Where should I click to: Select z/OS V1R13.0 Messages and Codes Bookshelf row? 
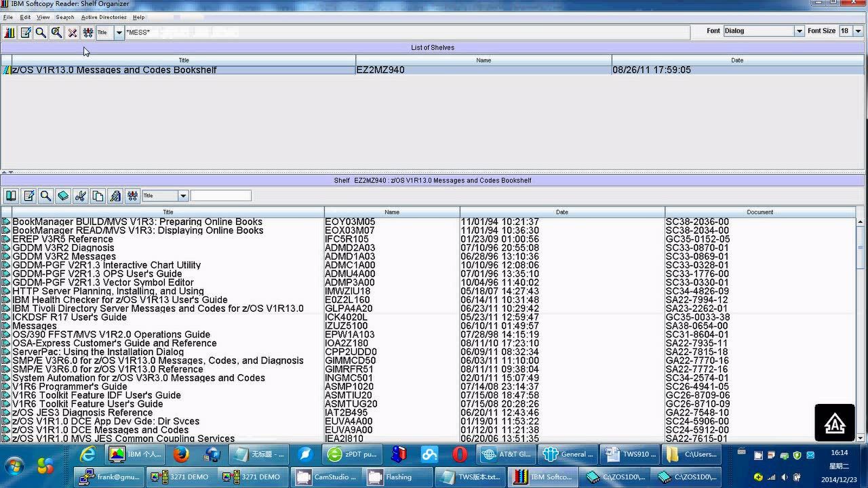coord(114,70)
